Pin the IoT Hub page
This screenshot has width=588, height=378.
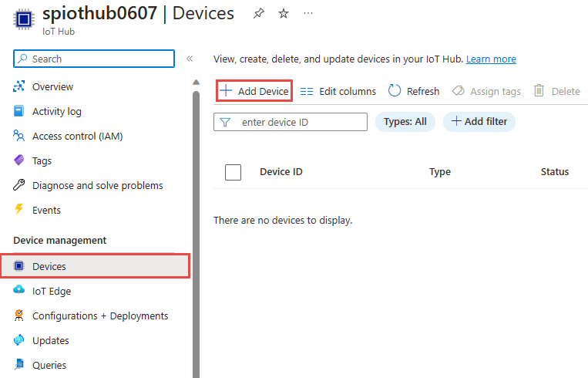coord(258,14)
